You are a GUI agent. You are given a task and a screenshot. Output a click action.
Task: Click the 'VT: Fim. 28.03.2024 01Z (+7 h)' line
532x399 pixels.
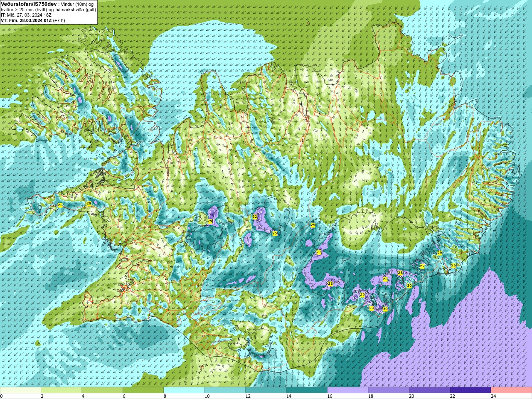(33, 20)
